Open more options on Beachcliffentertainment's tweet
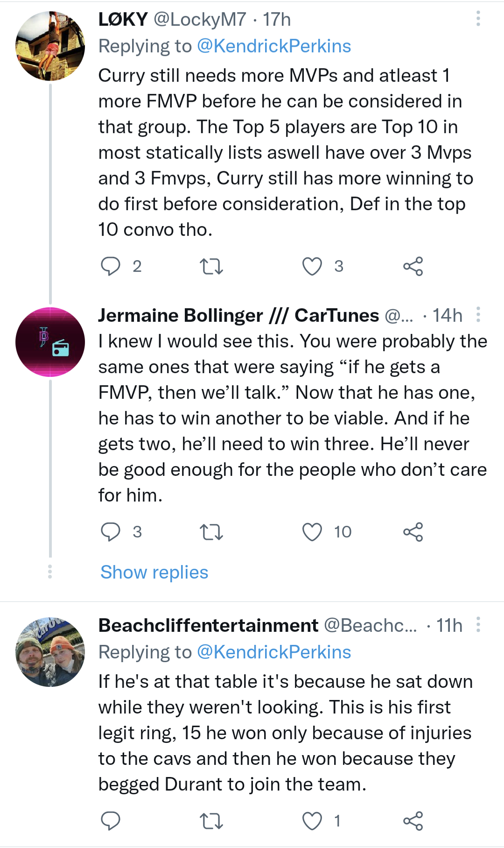This screenshot has width=504, height=848. [478, 624]
